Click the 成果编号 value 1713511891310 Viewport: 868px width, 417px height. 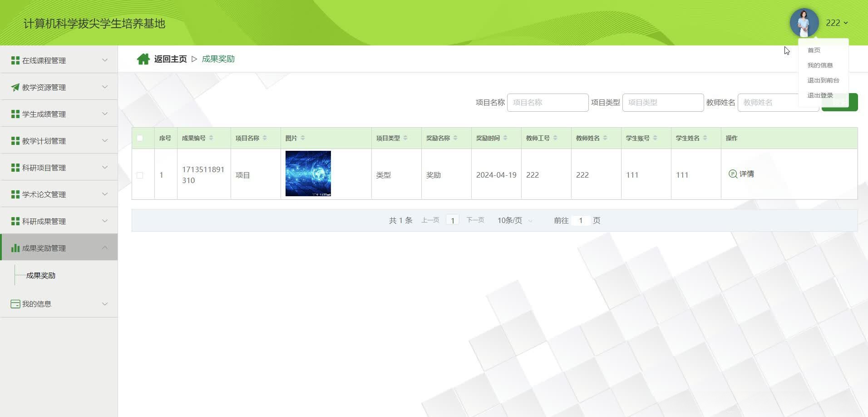(x=203, y=175)
